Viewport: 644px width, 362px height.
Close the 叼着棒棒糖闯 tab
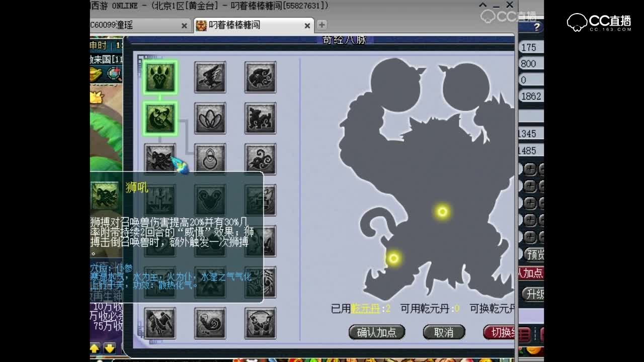click(x=307, y=26)
